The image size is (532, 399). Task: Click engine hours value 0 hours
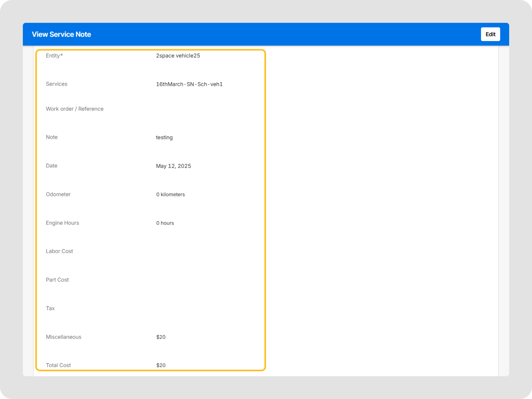(165, 223)
